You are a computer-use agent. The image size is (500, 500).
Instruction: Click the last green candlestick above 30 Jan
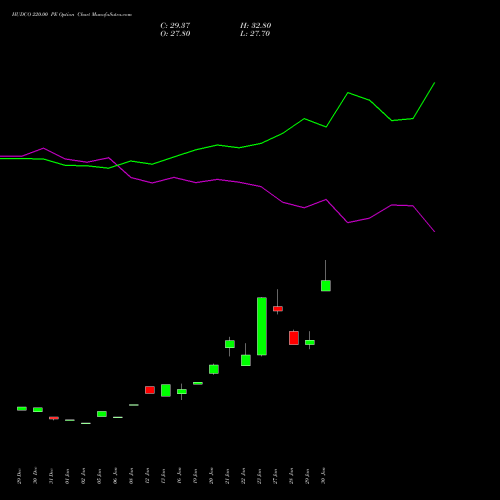click(326, 286)
